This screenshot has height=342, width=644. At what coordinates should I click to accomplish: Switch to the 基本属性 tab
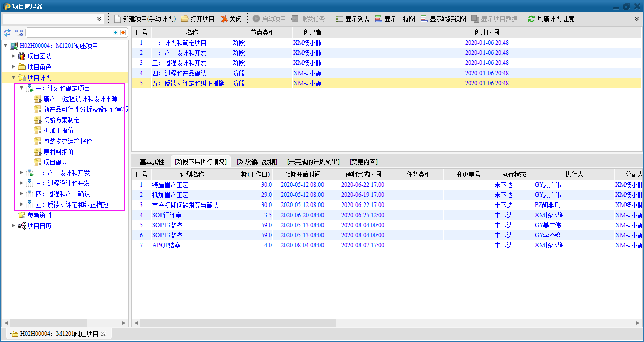pyautogui.click(x=152, y=162)
